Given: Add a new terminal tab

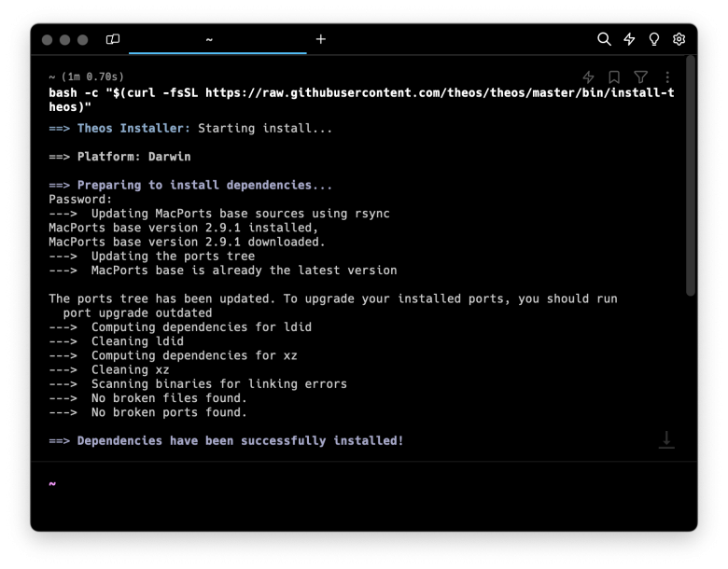Looking at the screenshot, I should click(321, 39).
